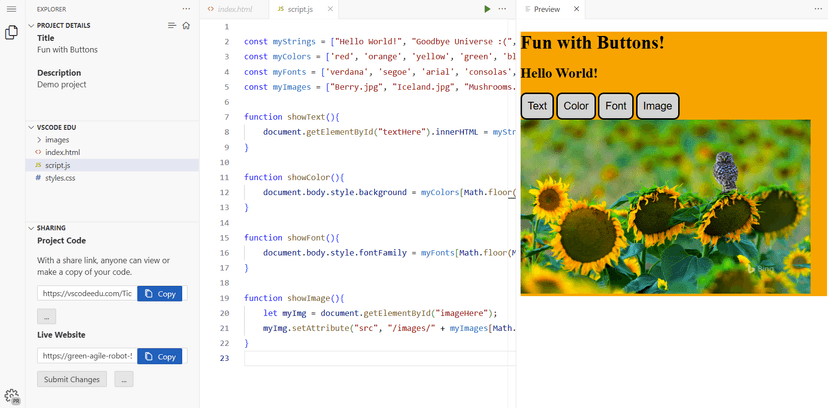Click Submit Changes button
The height and width of the screenshot is (408, 828).
point(72,379)
